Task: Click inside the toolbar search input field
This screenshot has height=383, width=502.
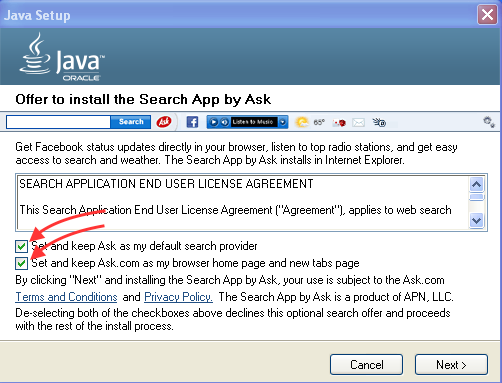Action: point(58,122)
